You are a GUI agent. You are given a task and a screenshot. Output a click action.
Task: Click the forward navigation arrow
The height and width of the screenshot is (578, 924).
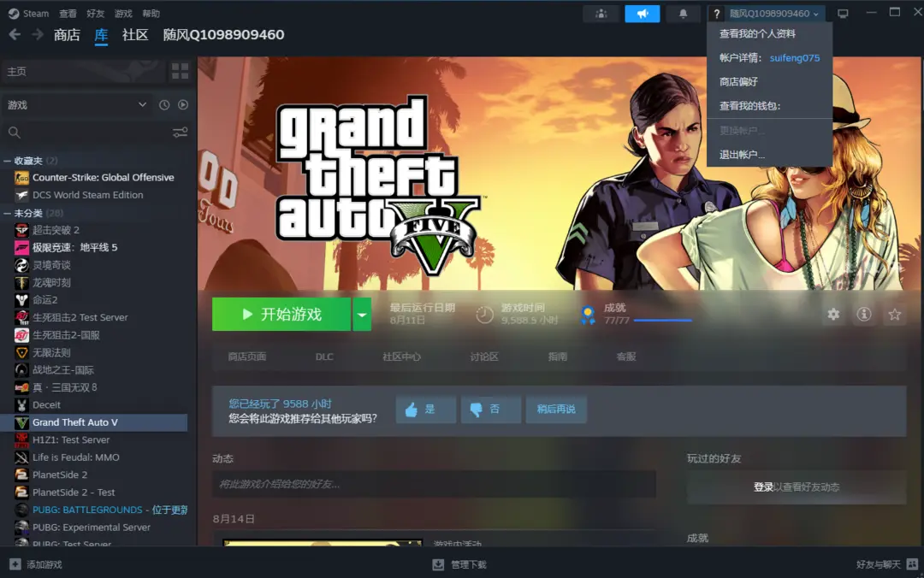pos(37,35)
